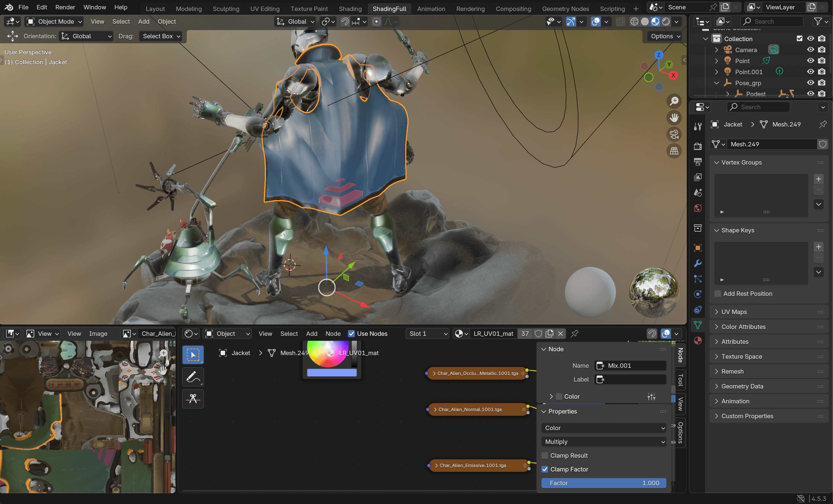Select the Annotate tool in node editor

(x=193, y=377)
